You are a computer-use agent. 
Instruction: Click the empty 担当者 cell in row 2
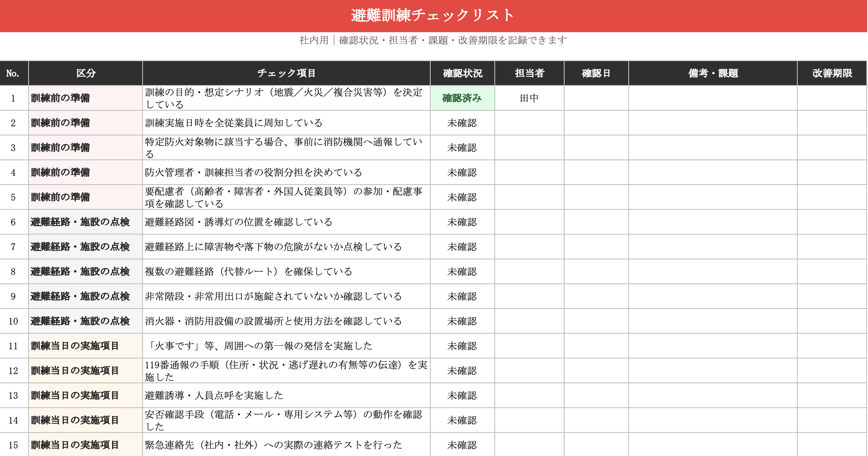(529, 123)
